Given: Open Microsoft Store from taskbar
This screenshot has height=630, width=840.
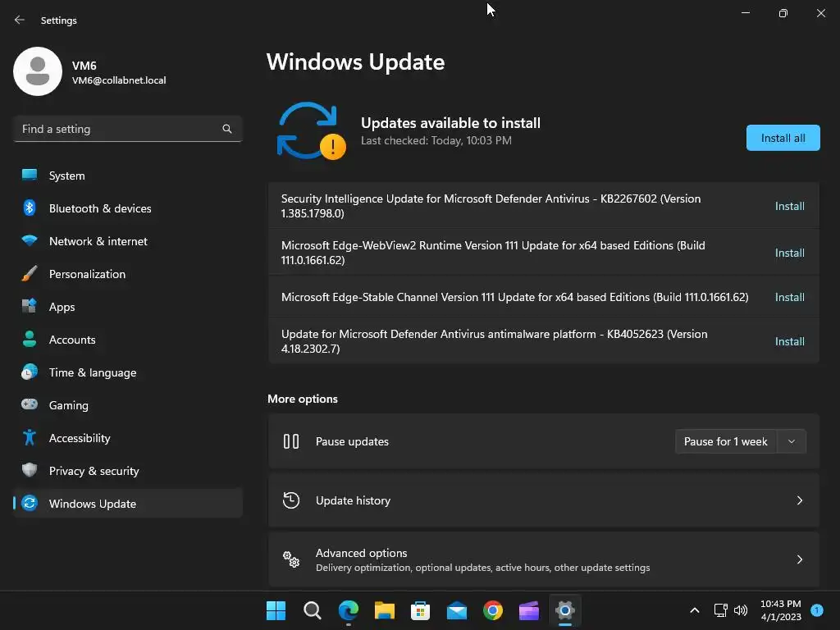Looking at the screenshot, I should pyautogui.click(x=421, y=610).
